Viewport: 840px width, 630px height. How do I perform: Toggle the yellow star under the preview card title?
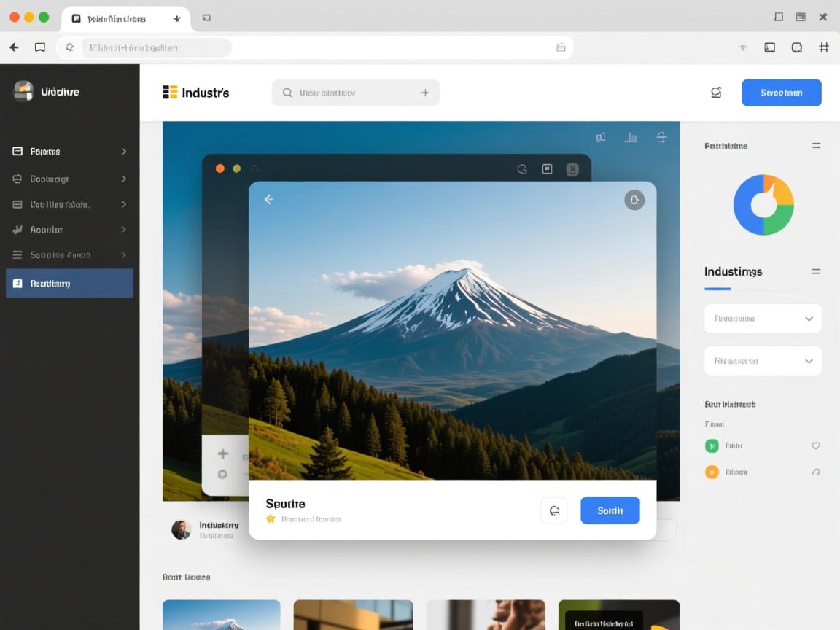[271, 519]
